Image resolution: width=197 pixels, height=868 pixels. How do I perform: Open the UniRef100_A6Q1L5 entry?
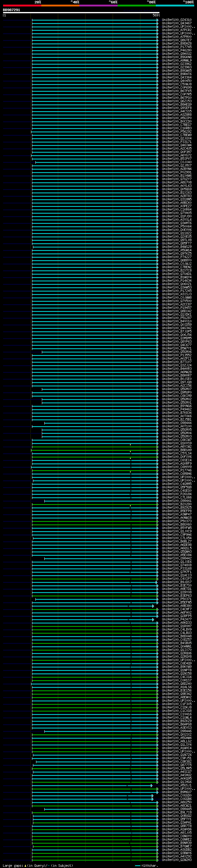177,549
